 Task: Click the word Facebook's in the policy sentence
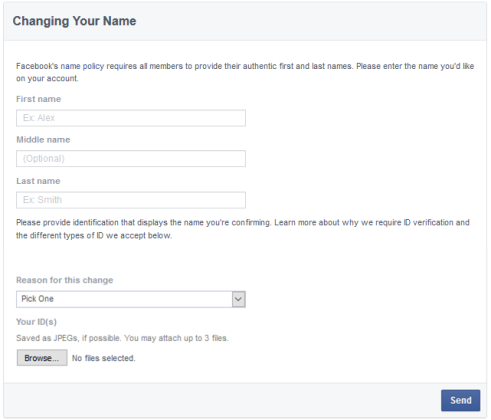click(x=37, y=66)
